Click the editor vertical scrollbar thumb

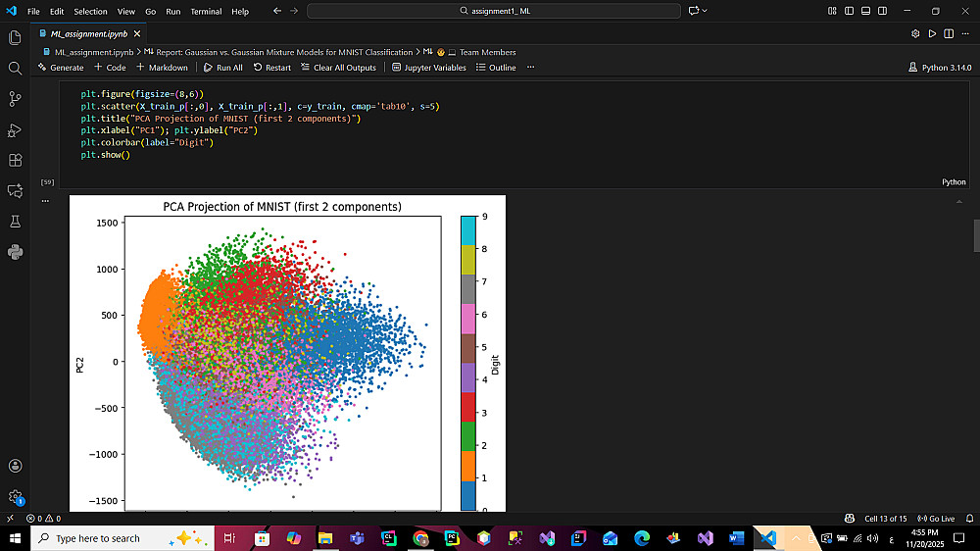(976, 235)
